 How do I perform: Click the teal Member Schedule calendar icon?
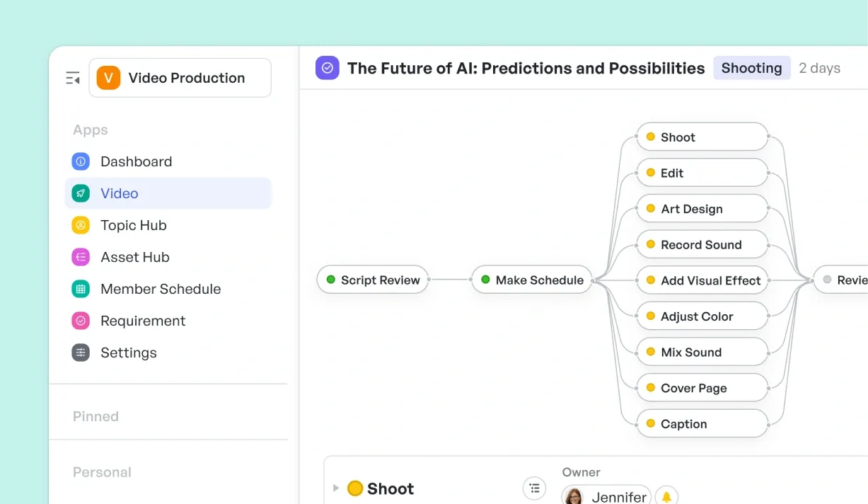[81, 289]
